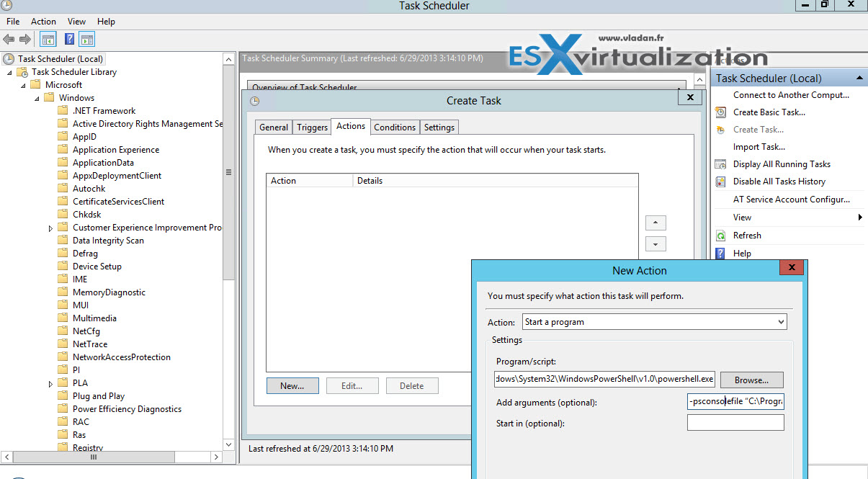Click the Display All Running Tasks icon
Viewport: 868px width, 479px height.
tap(720, 164)
